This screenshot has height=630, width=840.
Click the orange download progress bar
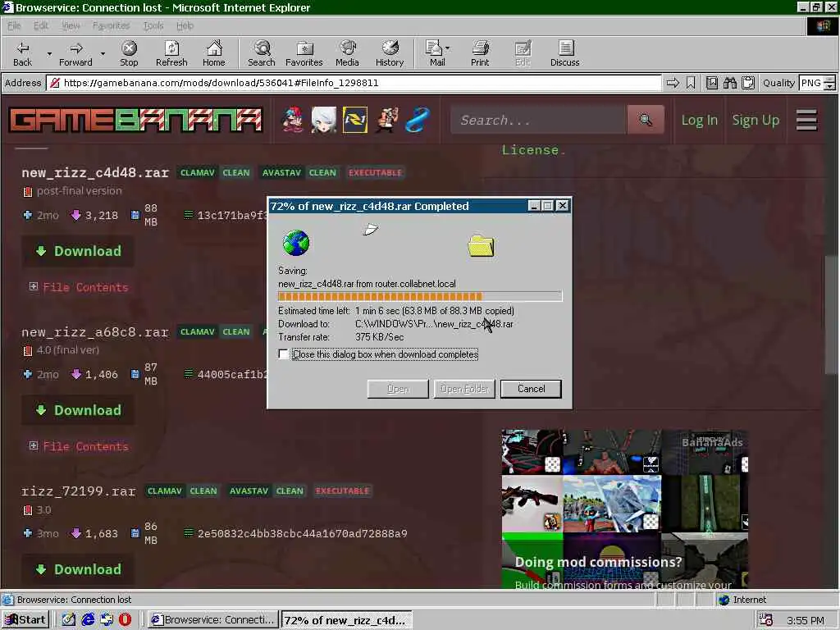coord(420,296)
